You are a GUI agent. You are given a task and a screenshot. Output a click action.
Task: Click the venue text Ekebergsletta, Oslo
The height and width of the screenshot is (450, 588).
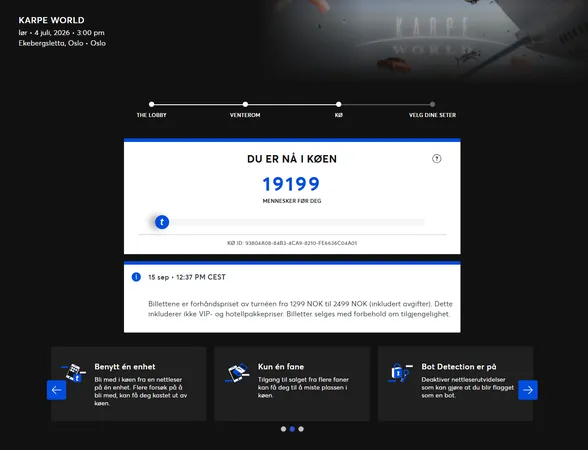(x=62, y=43)
